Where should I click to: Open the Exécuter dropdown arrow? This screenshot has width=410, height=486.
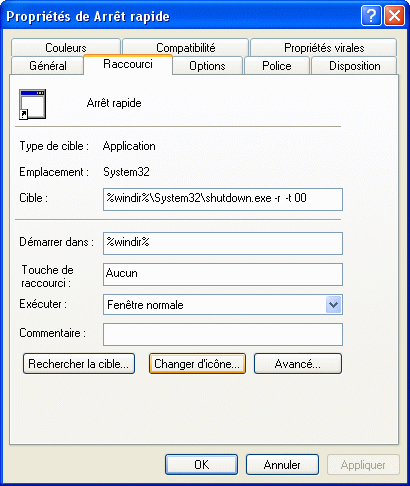pos(334,304)
